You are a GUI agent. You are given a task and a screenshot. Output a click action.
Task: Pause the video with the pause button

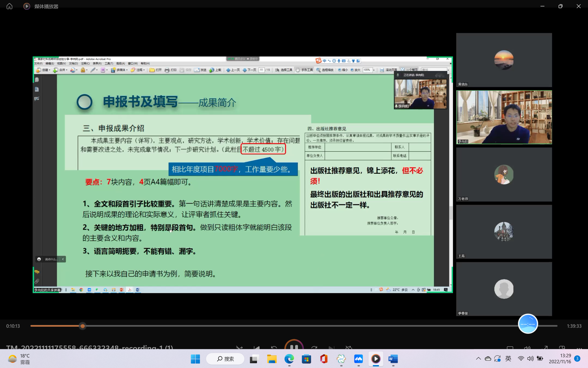tap(294, 346)
